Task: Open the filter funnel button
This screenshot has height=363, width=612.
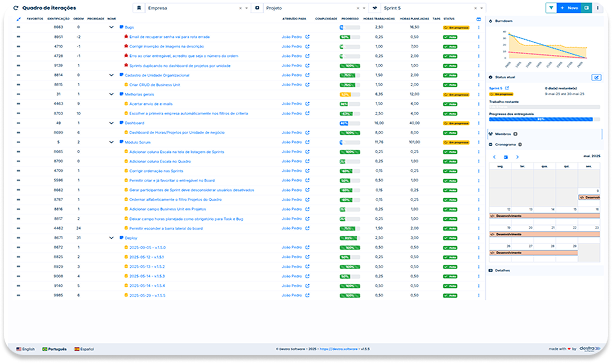Action: tap(551, 8)
